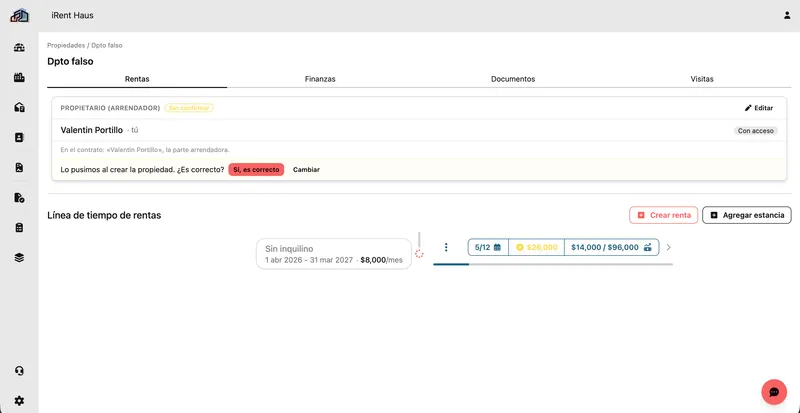Open the red chat bubble button
Screen dimensions: 800x413
[774, 392]
